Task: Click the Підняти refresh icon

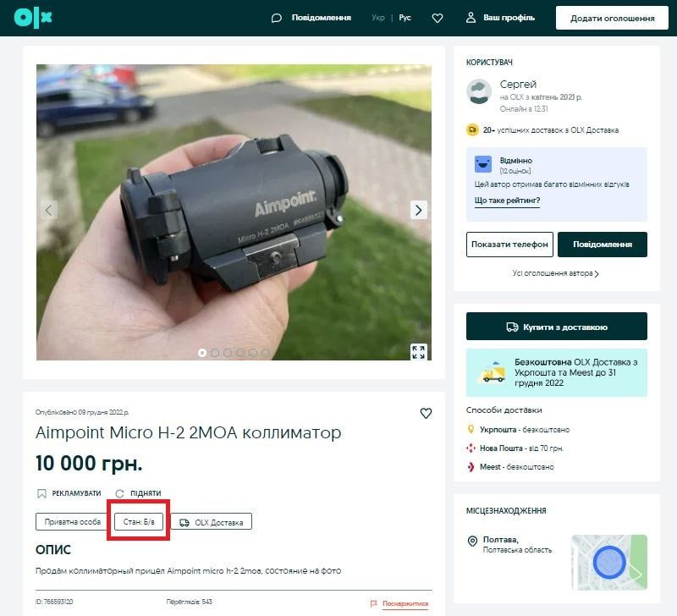Action: tap(120, 493)
